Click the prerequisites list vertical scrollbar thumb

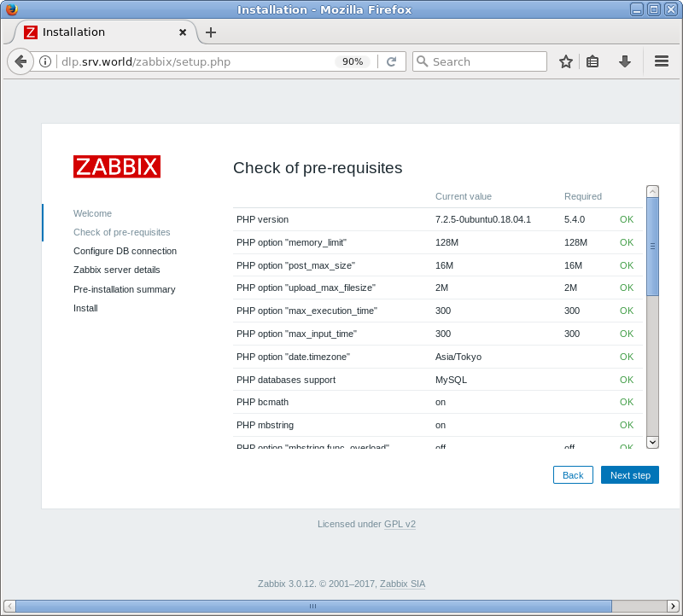(652, 247)
